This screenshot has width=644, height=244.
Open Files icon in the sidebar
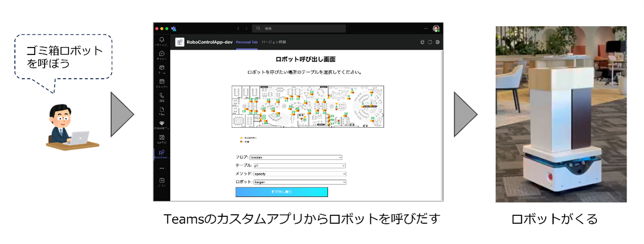pyautogui.click(x=162, y=110)
